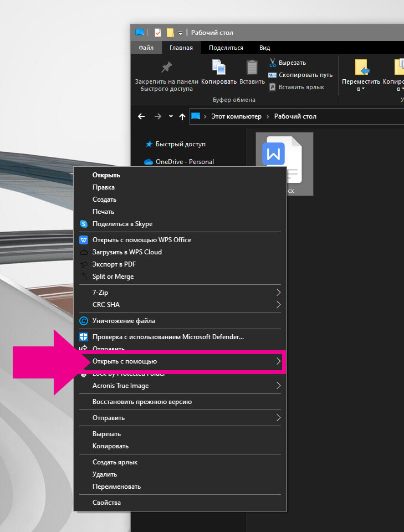Click 'Вырезать' button in the ribbon
404x532 pixels.
pos(288,63)
